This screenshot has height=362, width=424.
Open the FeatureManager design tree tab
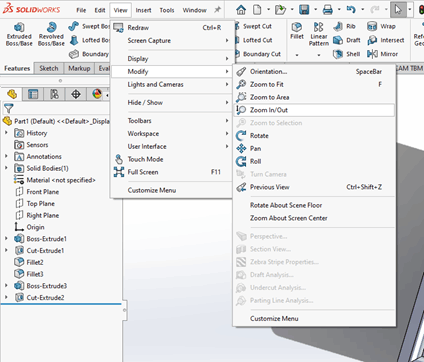[x=12, y=94]
